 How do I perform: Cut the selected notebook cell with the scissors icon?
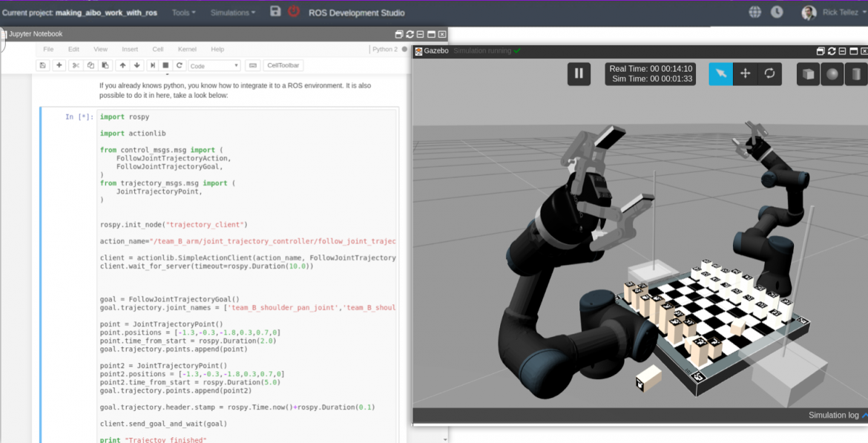(x=76, y=65)
